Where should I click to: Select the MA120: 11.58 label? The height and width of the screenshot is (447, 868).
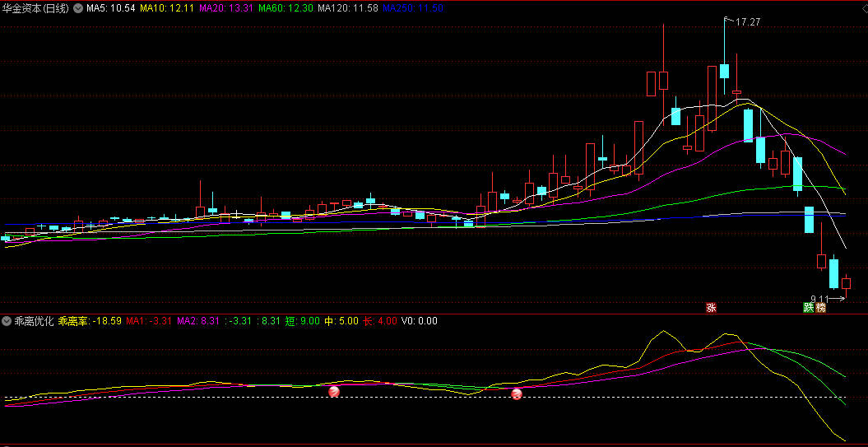tap(348, 8)
